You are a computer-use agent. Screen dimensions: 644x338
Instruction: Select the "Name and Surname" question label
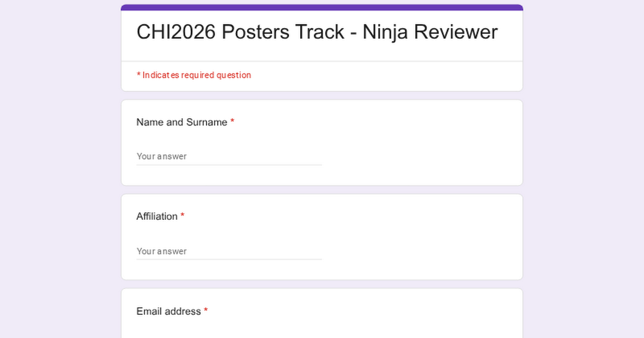pos(181,122)
